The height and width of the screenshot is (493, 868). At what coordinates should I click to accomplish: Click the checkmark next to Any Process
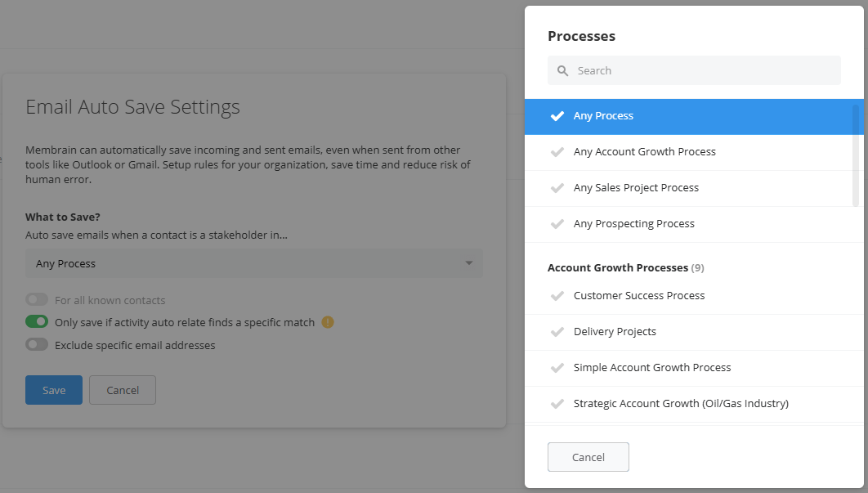[557, 115]
